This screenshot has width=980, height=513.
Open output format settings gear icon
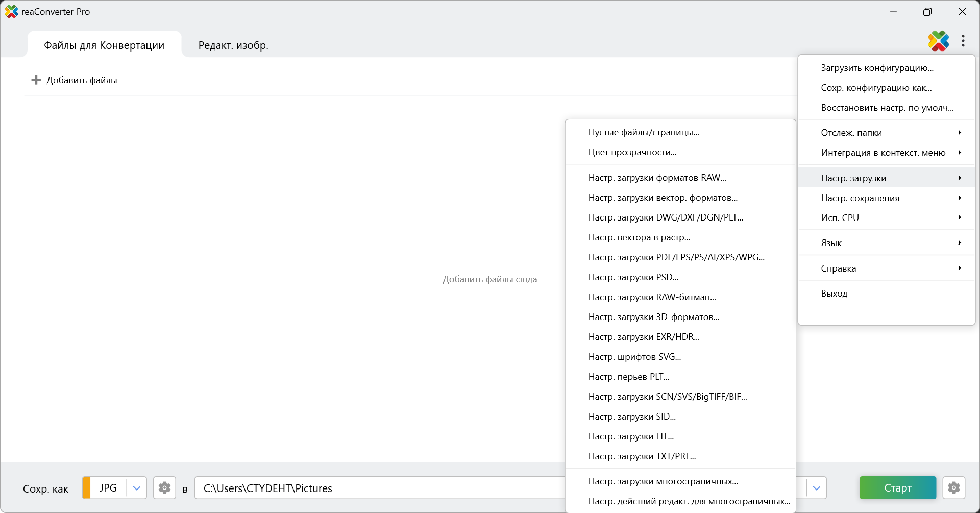(164, 488)
